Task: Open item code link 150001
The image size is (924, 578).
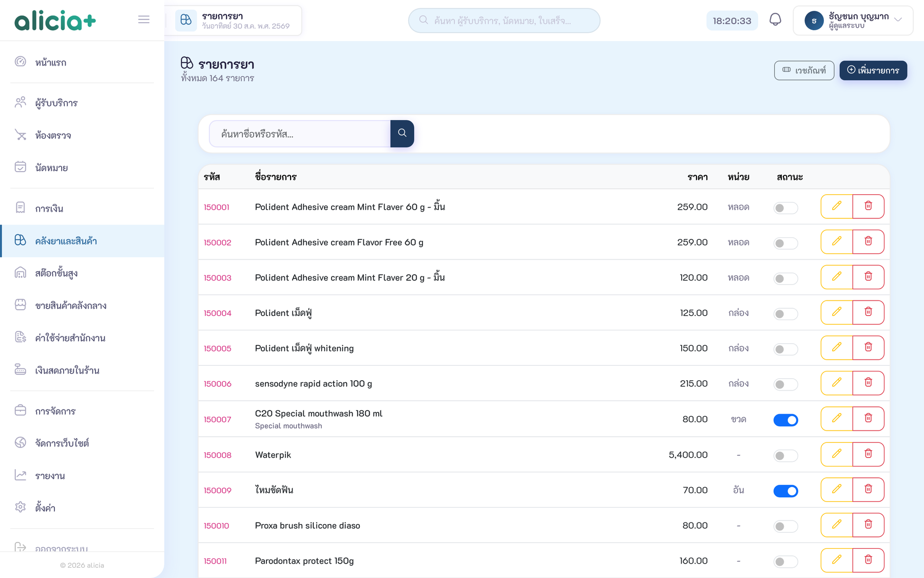Action: coord(217,207)
